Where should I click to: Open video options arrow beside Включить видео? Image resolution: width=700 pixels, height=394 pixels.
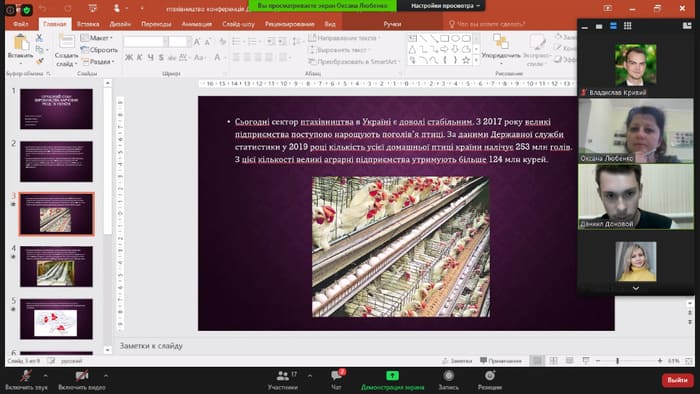[x=105, y=376]
